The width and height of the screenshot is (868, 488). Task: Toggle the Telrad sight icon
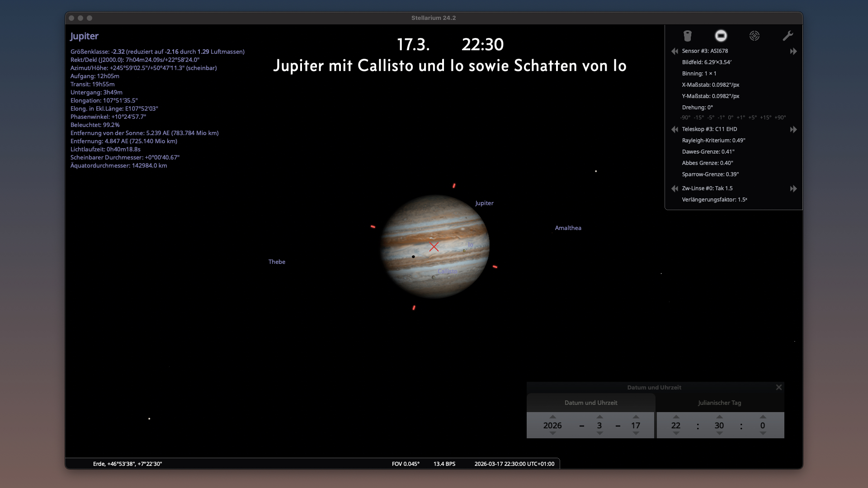coord(754,36)
